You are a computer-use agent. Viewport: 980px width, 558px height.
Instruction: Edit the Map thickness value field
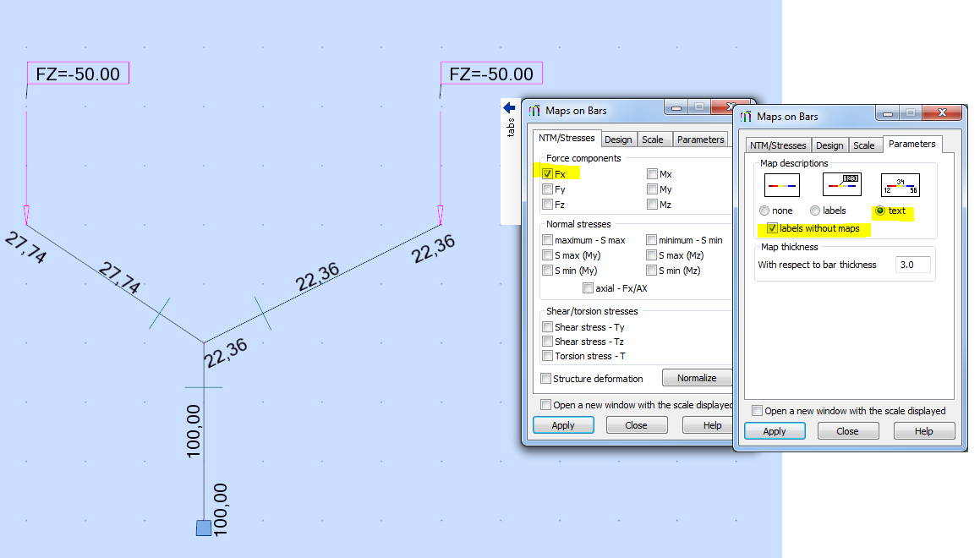pyautogui.click(x=912, y=265)
